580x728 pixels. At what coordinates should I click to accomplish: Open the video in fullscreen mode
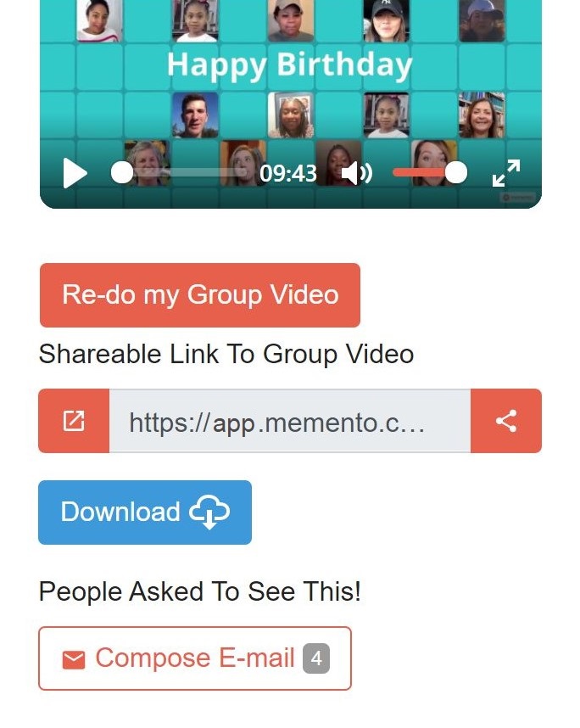(506, 173)
